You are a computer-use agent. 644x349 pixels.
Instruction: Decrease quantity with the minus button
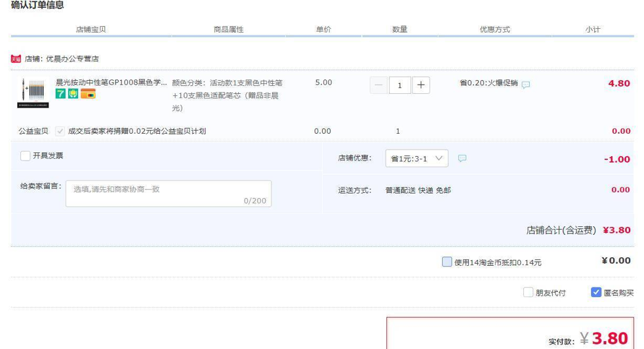[378, 85]
